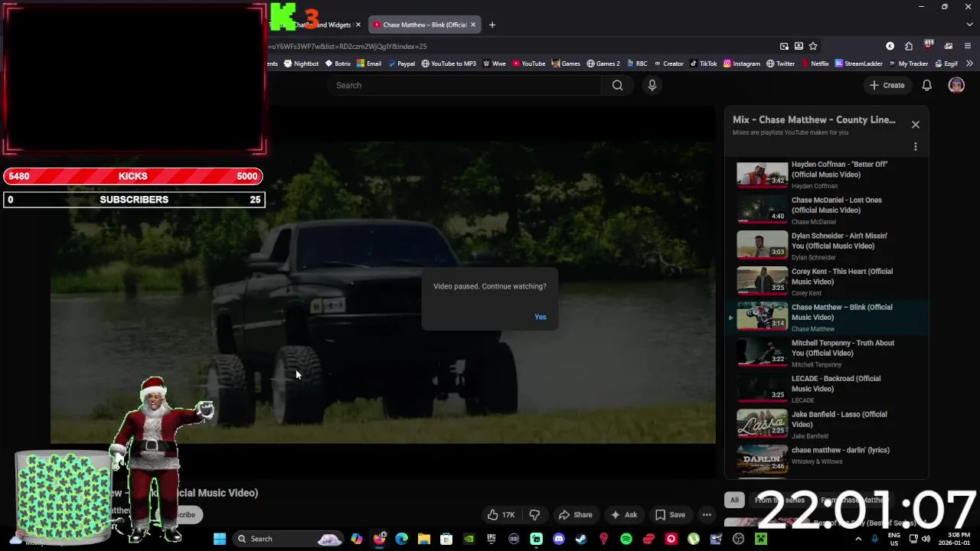Click the Ask button
This screenshot has width=980, height=551.
pyautogui.click(x=623, y=515)
